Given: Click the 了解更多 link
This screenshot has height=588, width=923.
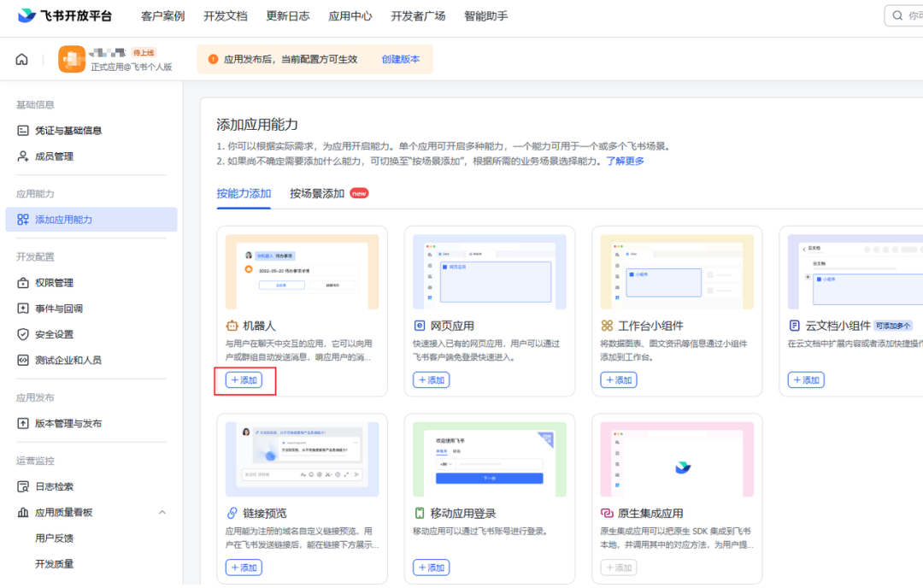Looking at the screenshot, I should (x=626, y=161).
